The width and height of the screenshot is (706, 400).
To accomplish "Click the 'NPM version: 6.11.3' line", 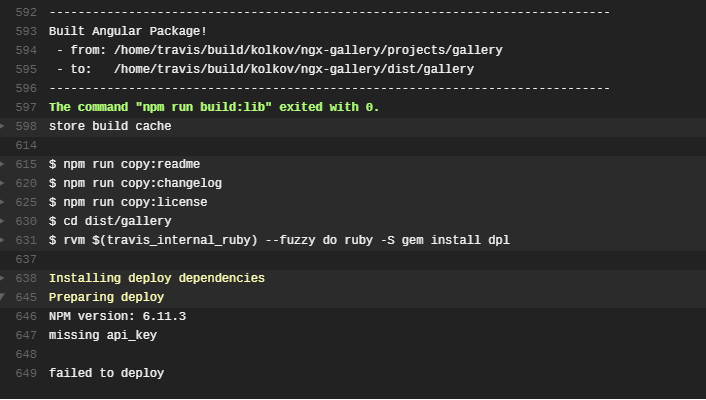I will pyautogui.click(x=117, y=316).
